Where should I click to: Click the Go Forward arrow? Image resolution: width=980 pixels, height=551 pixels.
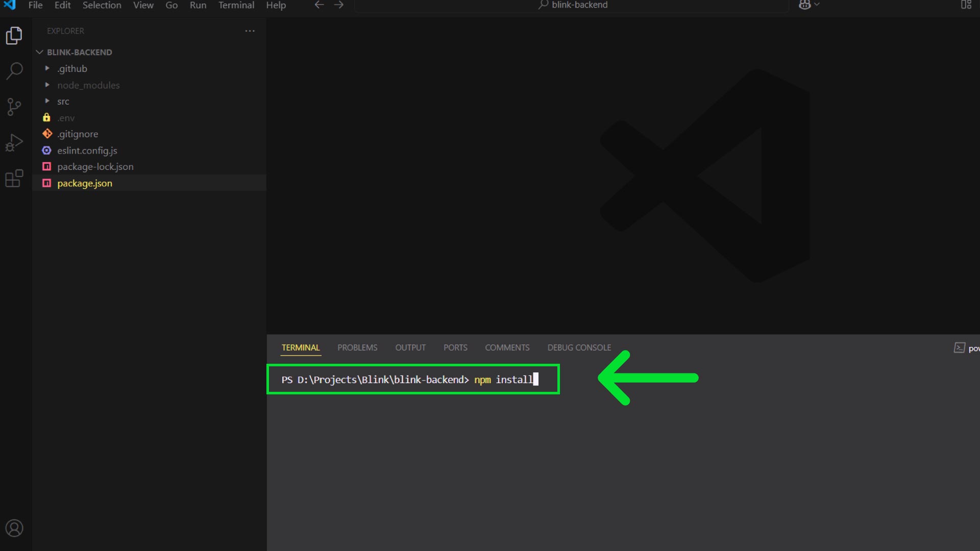[x=339, y=5]
